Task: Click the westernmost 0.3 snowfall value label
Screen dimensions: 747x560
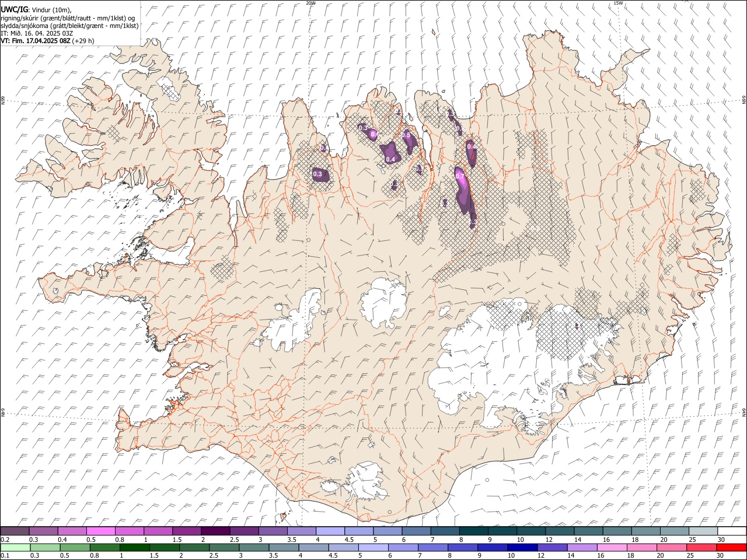Action: tap(317, 174)
